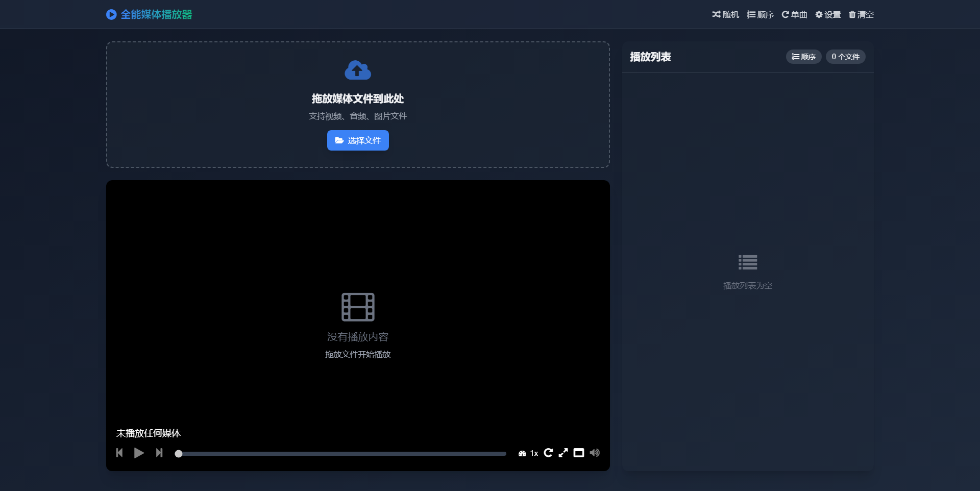
Task: Click the window mode icon in player
Action: pyautogui.click(x=578, y=453)
